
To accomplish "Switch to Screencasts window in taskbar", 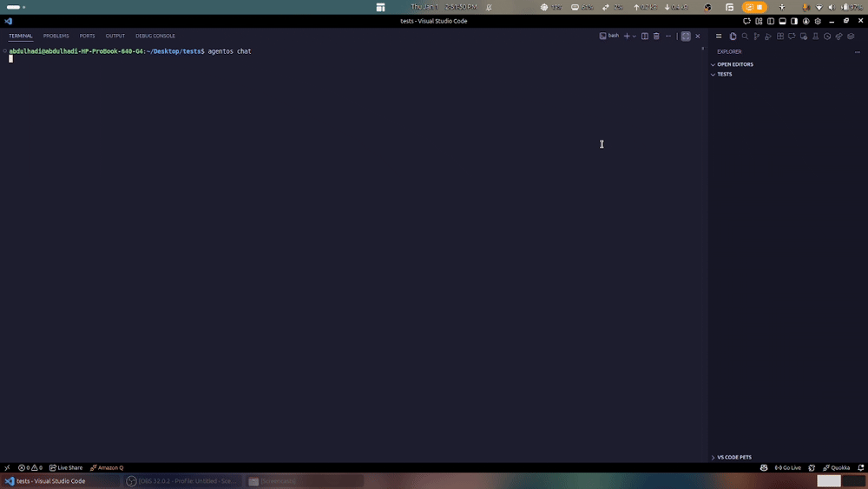I will [x=303, y=481].
